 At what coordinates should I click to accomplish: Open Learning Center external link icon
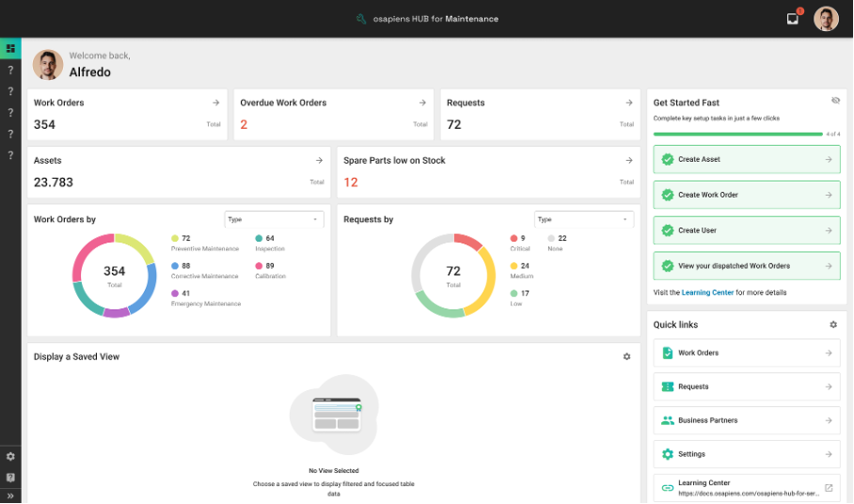829,487
